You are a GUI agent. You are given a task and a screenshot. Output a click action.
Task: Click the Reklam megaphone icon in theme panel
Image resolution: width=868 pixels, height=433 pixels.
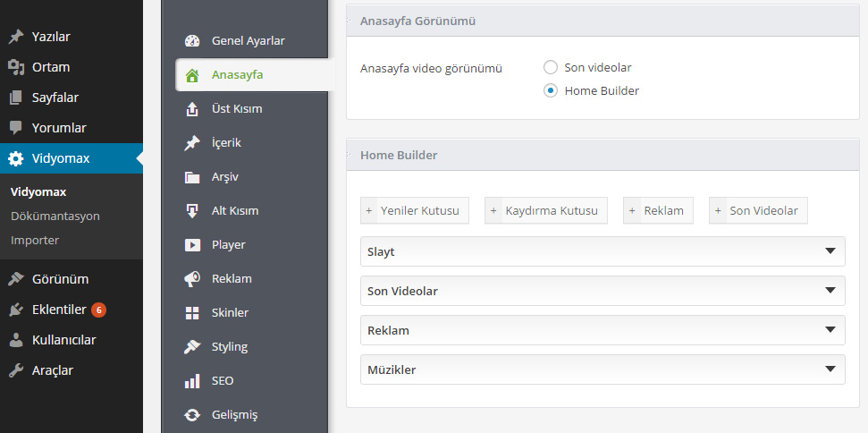click(192, 279)
